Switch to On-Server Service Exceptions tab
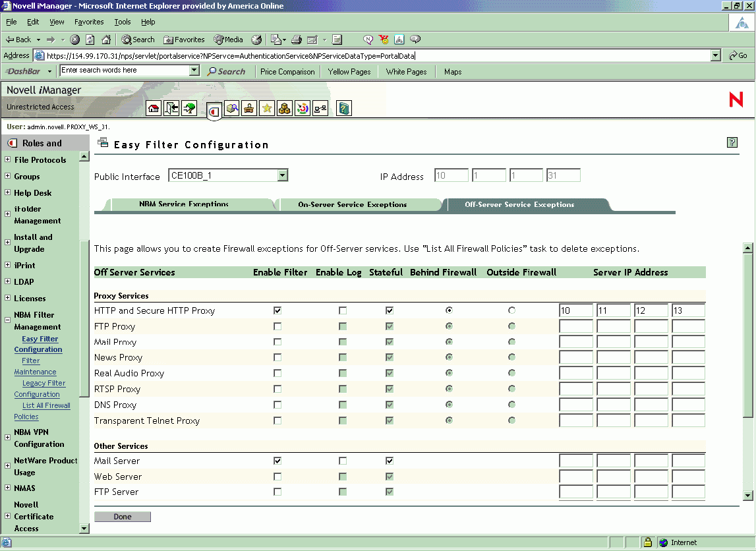This screenshot has width=756, height=551. click(352, 204)
